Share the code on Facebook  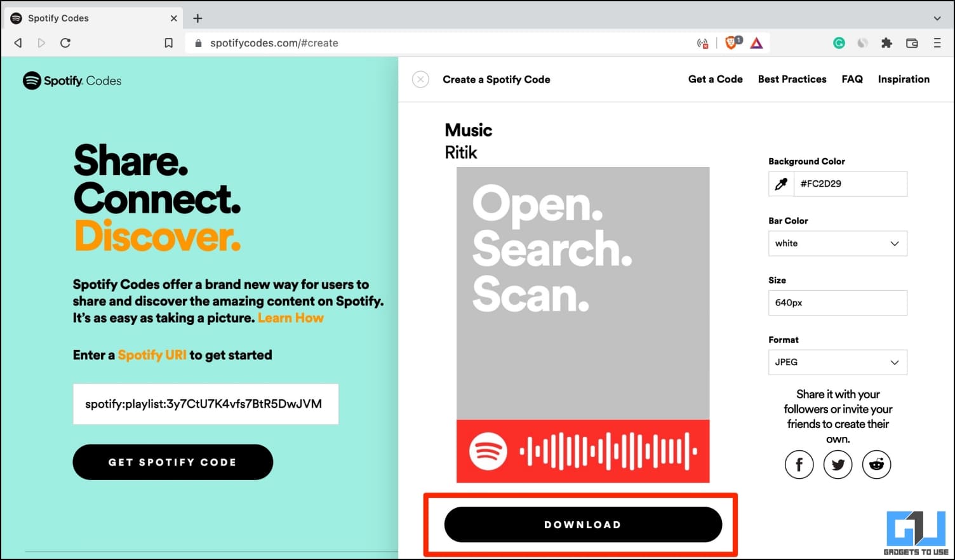(x=799, y=464)
